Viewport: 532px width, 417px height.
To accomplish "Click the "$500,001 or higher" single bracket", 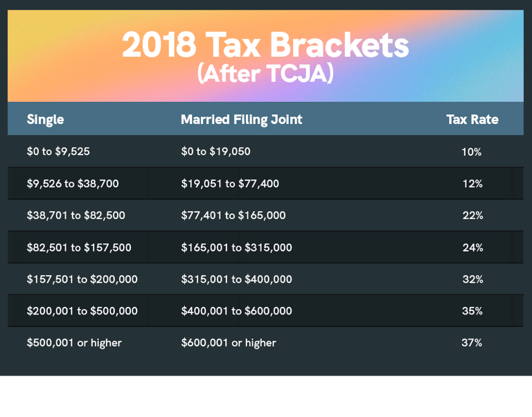I will point(74,343).
